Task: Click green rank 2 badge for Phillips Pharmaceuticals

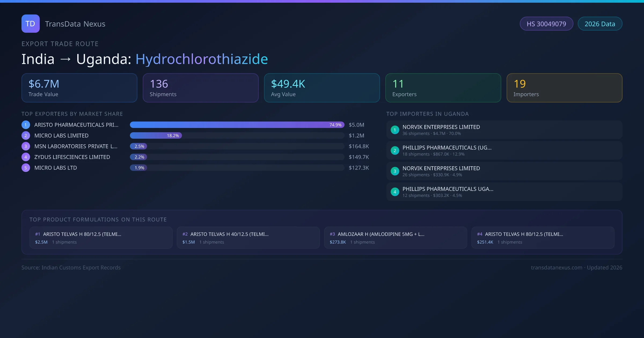Action: click(x=395, y=150)
